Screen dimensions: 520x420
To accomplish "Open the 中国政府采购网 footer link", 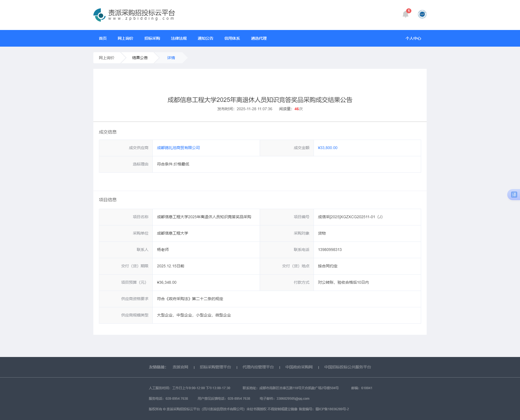I will (x=299, y=367).
